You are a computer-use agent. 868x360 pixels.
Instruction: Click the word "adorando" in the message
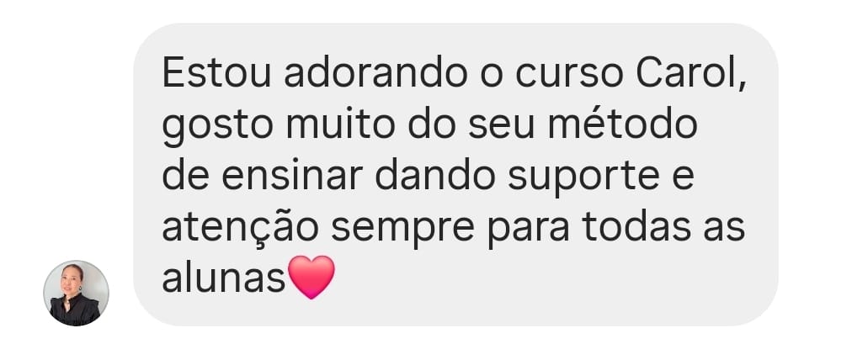pos(375,74)
